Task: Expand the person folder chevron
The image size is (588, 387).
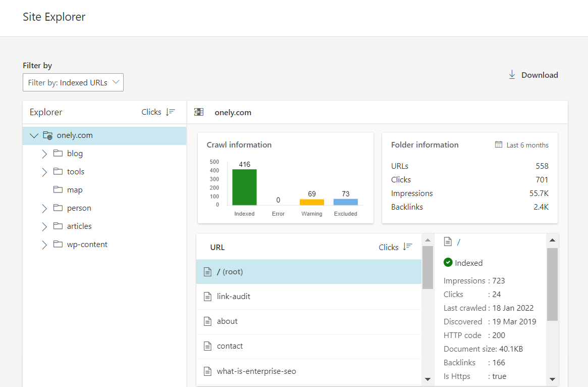Action: [44, 208]
